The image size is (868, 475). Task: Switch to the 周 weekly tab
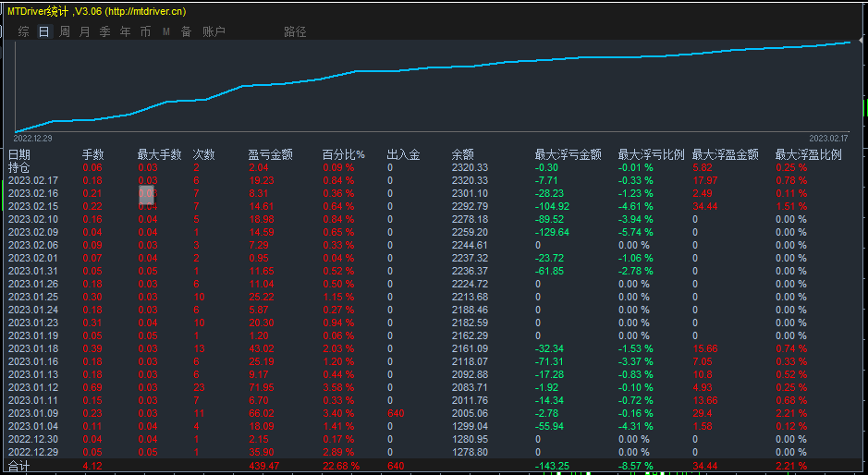(x=64, y=31)
